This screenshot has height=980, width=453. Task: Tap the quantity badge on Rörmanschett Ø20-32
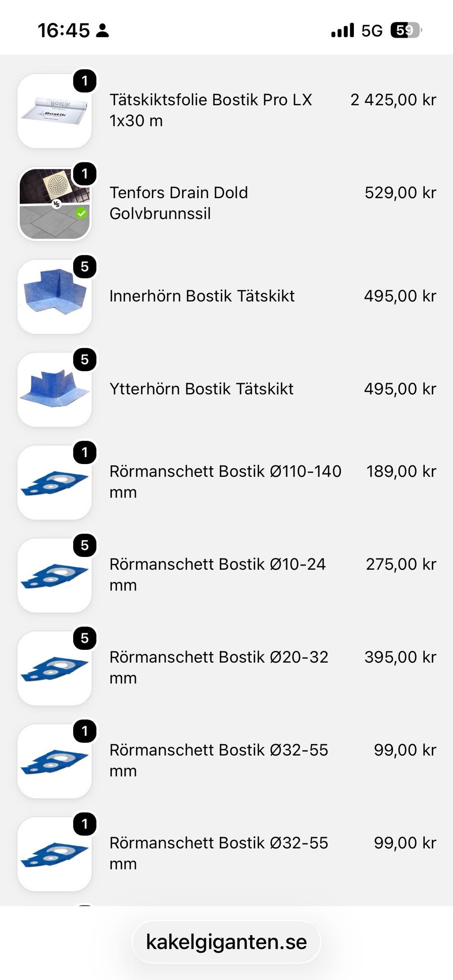85,639
